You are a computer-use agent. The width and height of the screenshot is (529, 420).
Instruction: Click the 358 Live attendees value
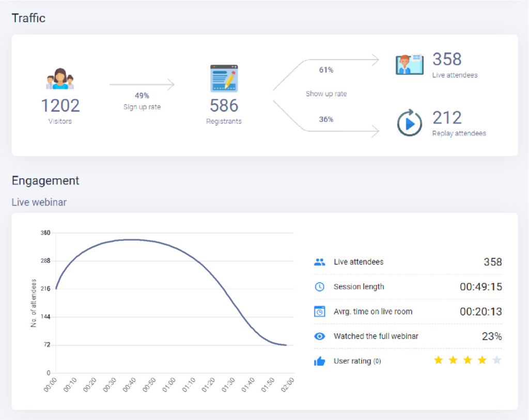pyautogui.click(x=448, y=58)
